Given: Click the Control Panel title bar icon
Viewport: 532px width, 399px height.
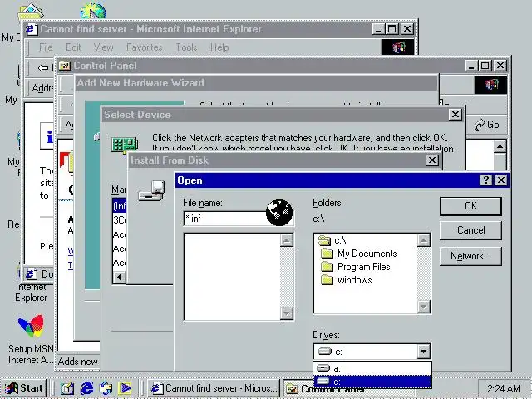Looking at the screenshot, I should tap(64, 66).
